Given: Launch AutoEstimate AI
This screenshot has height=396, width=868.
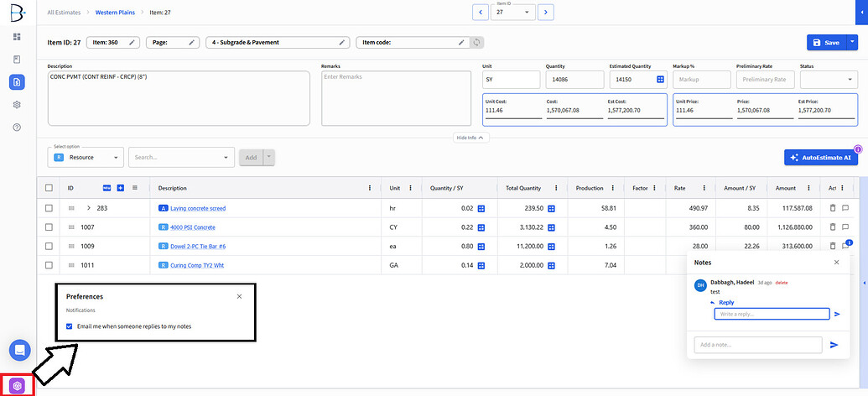Looking at the screenshot, I should coord(821,157).
